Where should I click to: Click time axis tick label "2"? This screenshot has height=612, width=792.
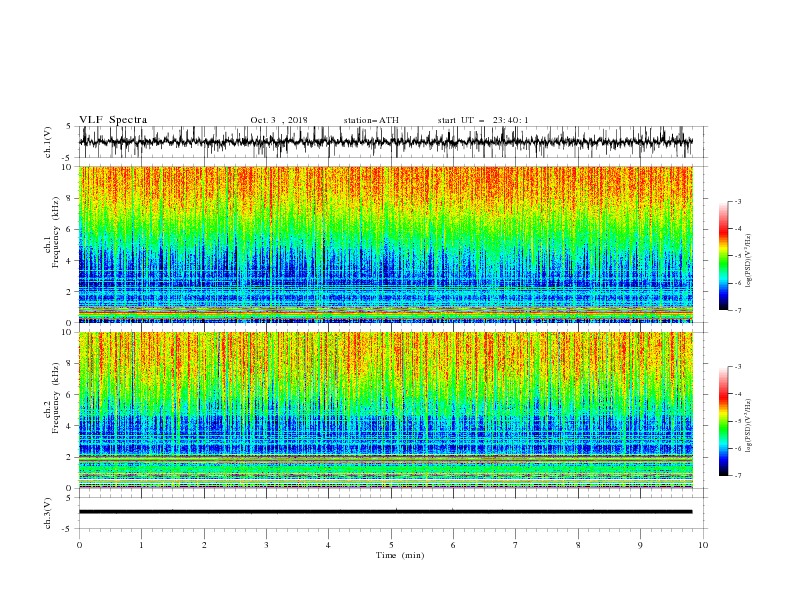tap(204, 545)
